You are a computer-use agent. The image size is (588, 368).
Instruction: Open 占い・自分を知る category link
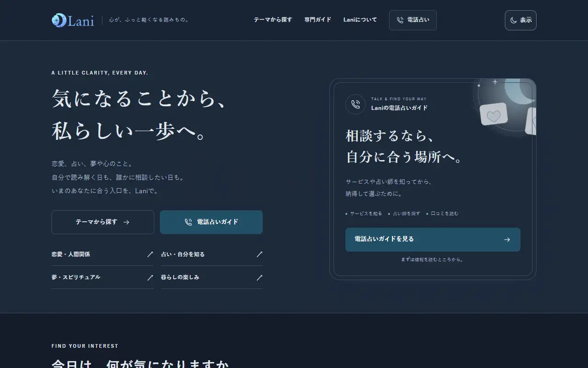[212, 254]
